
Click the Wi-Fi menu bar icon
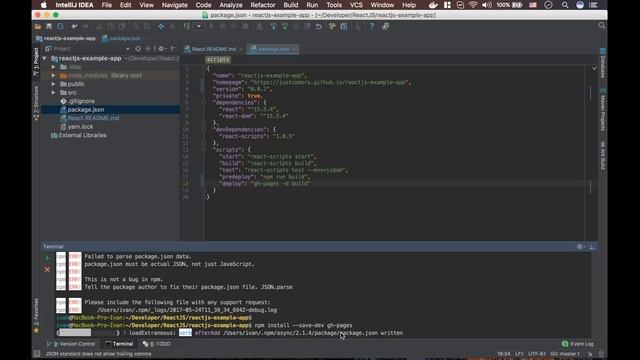473,5
